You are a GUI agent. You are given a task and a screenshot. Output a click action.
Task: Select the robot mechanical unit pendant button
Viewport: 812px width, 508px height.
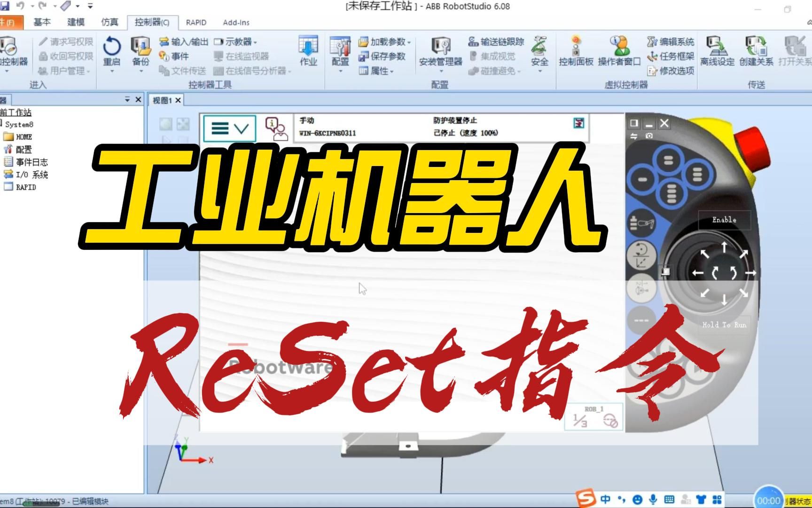pyautogui.click(x=641, y=222)
